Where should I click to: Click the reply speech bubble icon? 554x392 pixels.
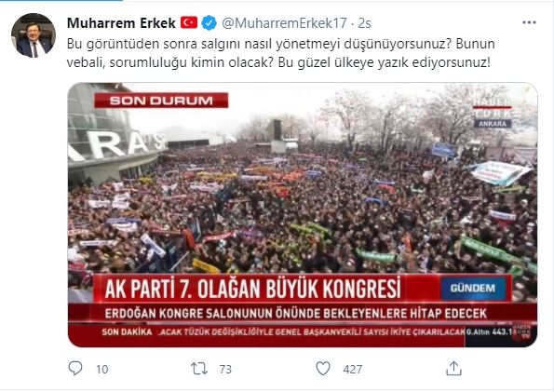[74, 369]
